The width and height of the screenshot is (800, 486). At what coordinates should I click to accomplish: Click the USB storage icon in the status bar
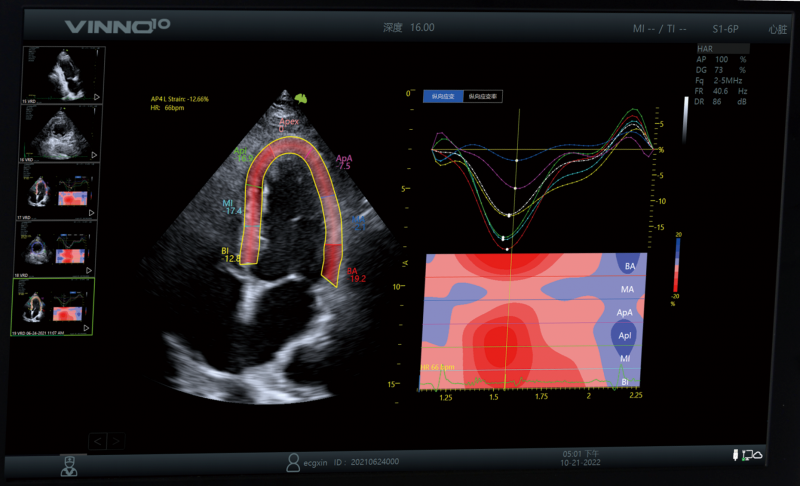pos(735,456)
